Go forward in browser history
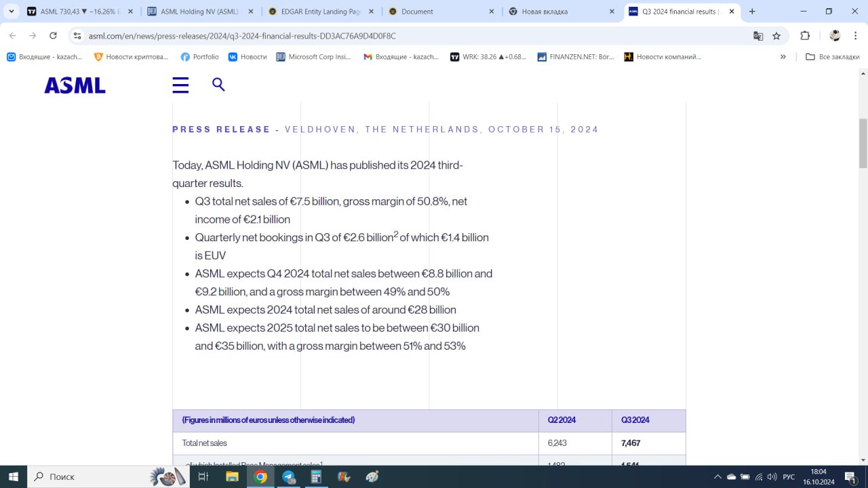 coord(33,36)
